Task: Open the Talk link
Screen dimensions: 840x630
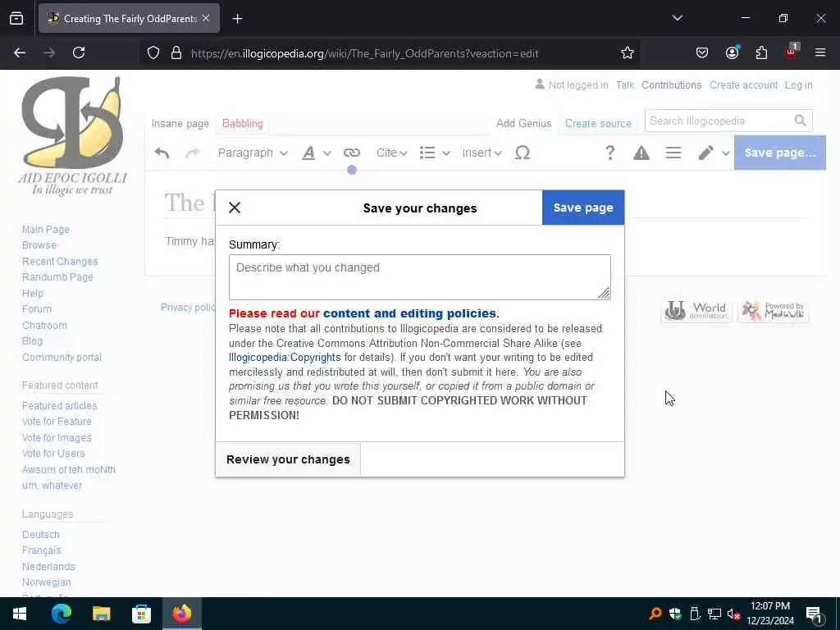Action: [624, 85]
